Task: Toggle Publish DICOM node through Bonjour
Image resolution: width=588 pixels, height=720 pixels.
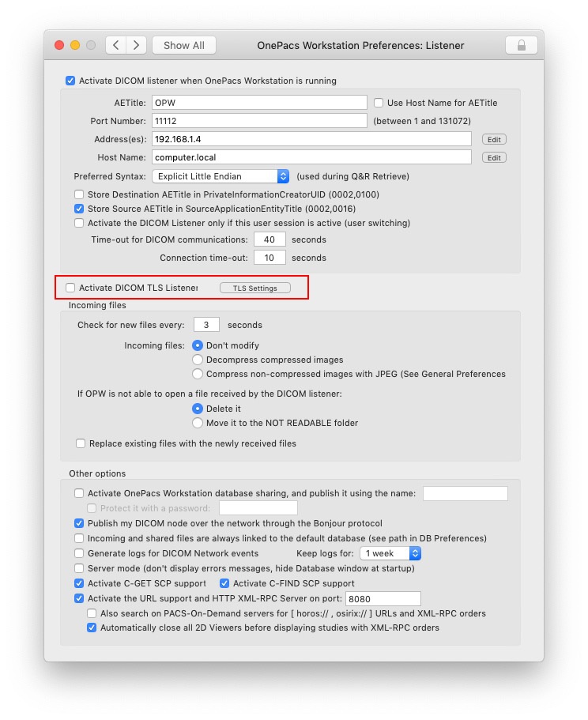Action: (x=79, y=523)
